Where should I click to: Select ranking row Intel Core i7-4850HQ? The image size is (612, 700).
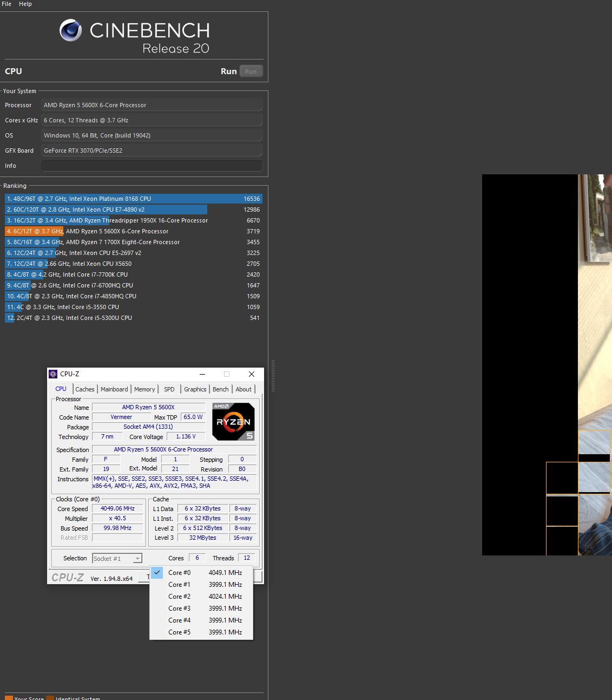click(134, 296)
